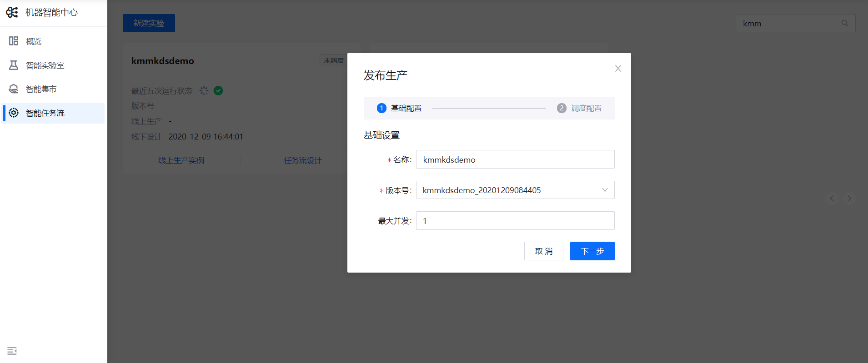Click the loading spinner status icon
Viewport: 868px width, 363px height.
(204, 90)
